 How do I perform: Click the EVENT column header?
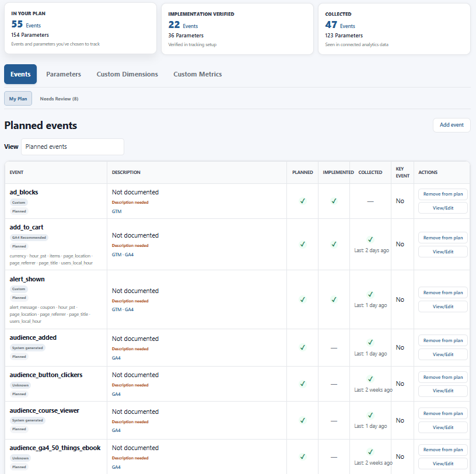(16, 172)
